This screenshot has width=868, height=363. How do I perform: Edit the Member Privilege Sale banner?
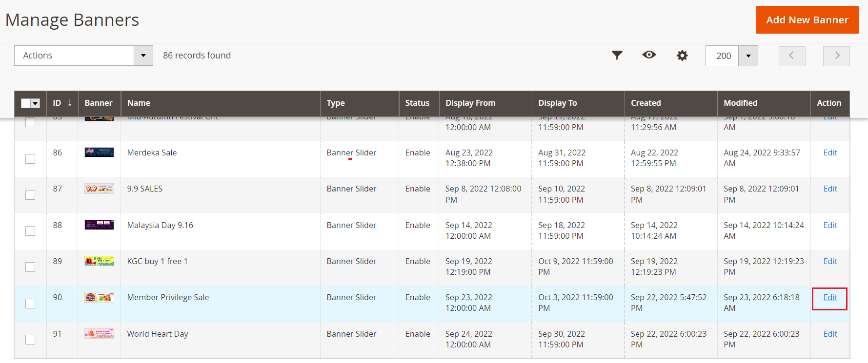tap(830, 297)
